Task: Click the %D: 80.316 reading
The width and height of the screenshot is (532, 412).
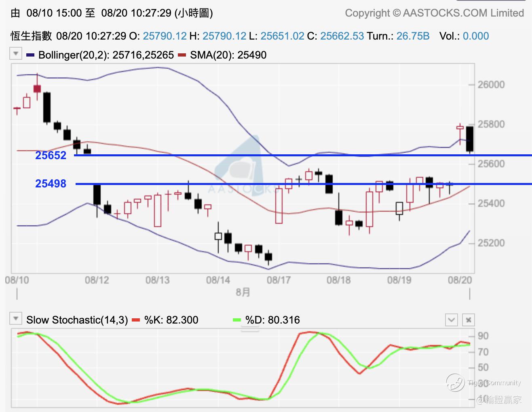Action: (272, 320)
